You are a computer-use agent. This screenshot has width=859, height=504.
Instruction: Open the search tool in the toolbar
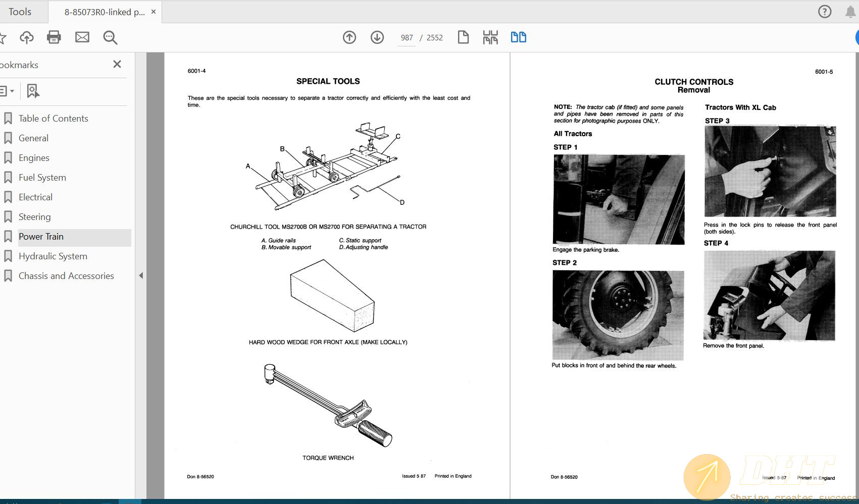(x=110, y=37)
